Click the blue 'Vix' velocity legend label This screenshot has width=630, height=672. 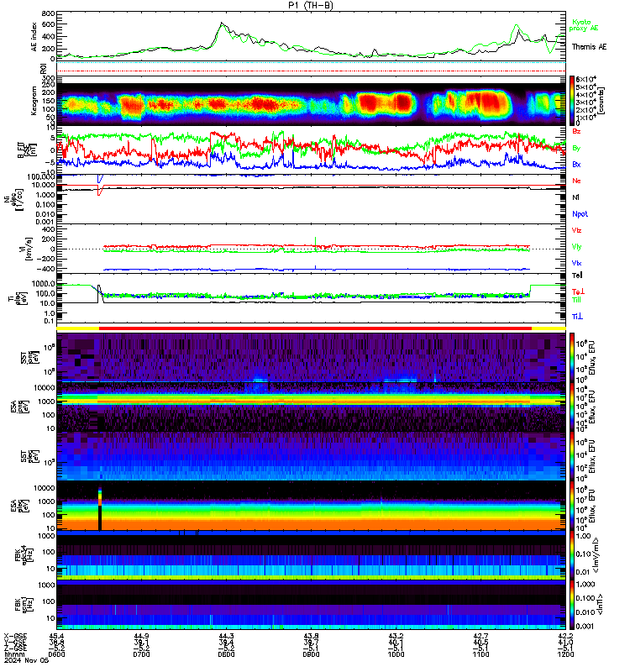[576, 263]
